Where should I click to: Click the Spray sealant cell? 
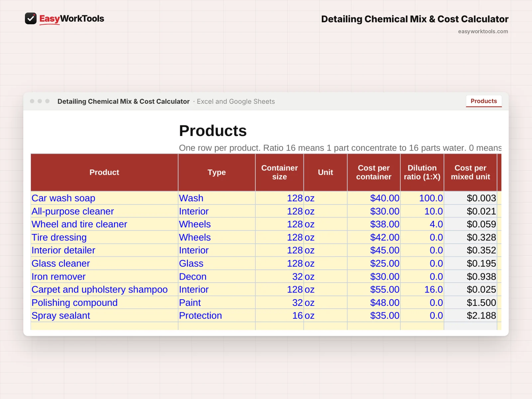pyautogui.click(x=104, y=316)
